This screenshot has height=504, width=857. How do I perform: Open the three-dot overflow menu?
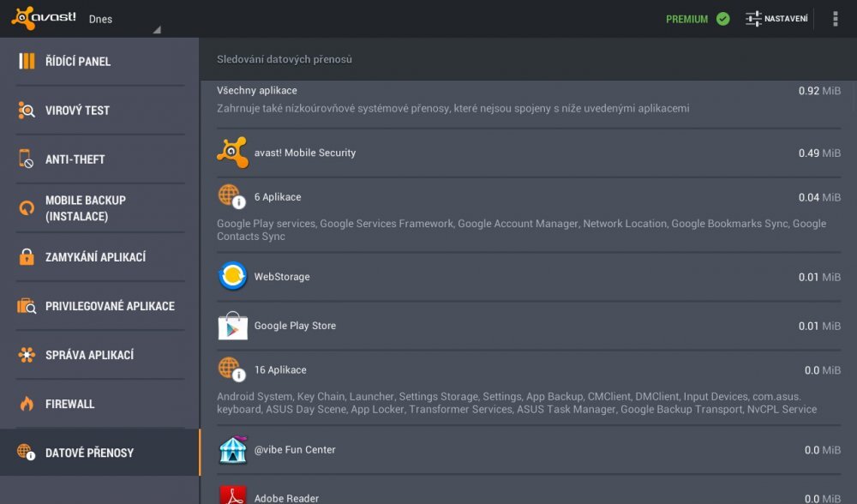[835, 19]
